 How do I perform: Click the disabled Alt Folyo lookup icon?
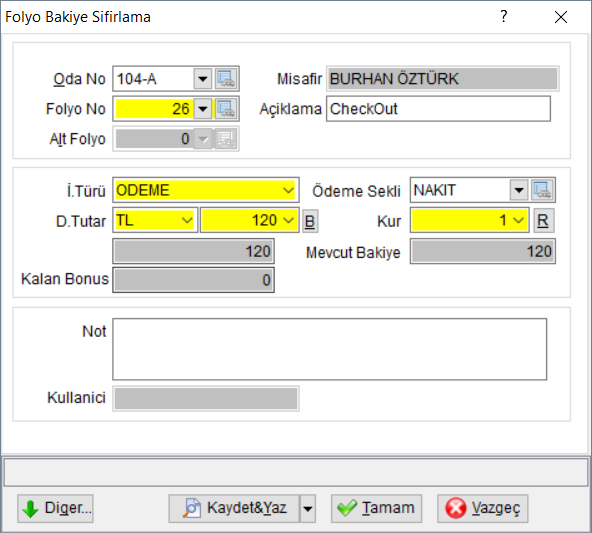(x=226, y=139)
